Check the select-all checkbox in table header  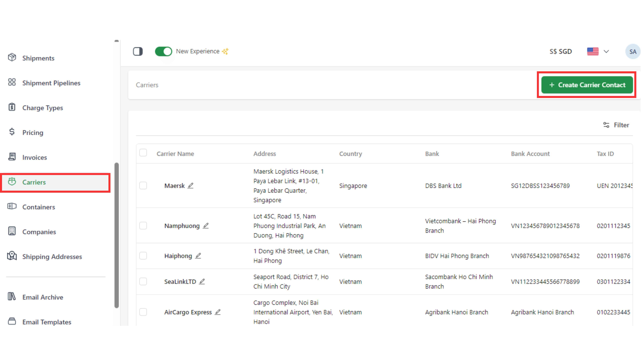[143, 153]
